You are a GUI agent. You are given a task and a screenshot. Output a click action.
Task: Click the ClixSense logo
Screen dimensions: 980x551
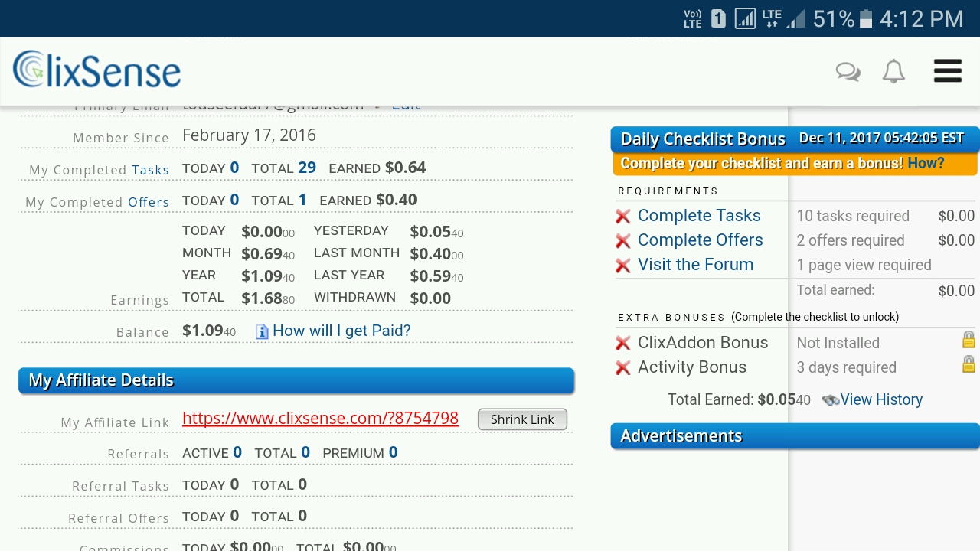click(96, 70)
